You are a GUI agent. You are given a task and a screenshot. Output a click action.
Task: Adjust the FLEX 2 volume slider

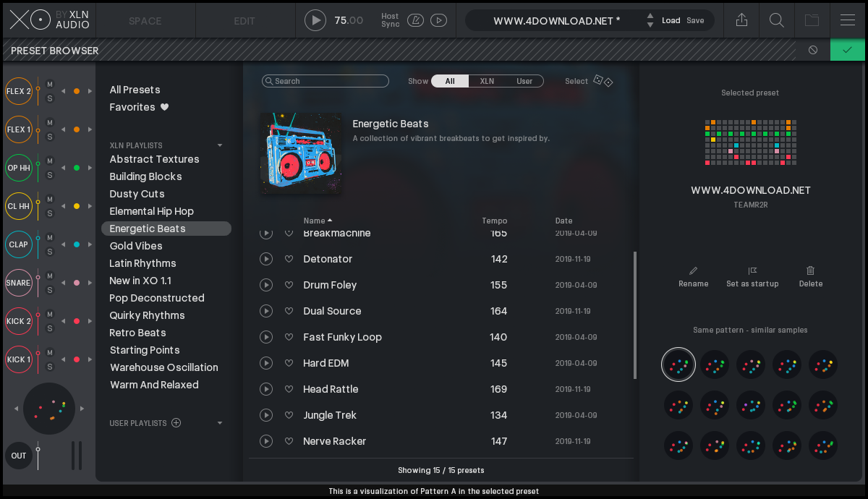(38, 91)
